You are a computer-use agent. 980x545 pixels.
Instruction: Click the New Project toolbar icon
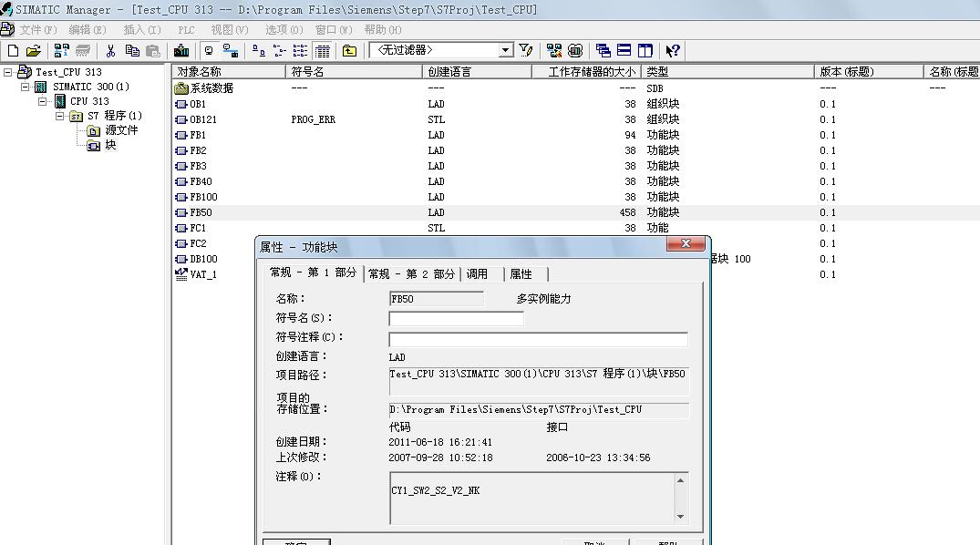point(13,51)
